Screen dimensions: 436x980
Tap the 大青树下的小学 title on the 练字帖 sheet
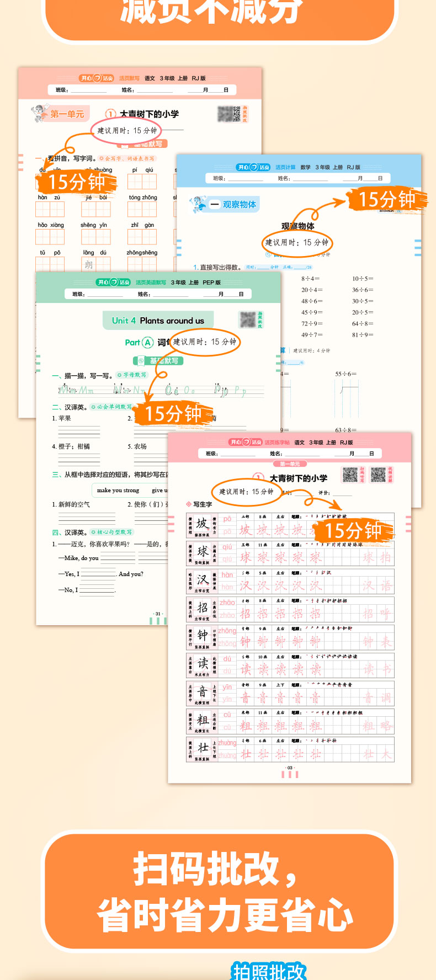tap(298, 478)
